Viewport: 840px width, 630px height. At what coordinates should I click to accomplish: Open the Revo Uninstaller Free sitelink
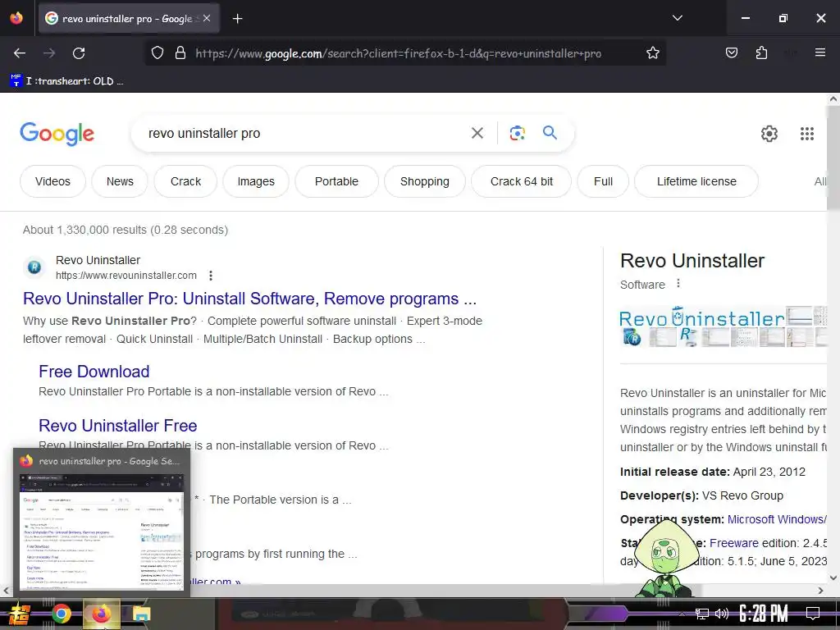[118, 426]
